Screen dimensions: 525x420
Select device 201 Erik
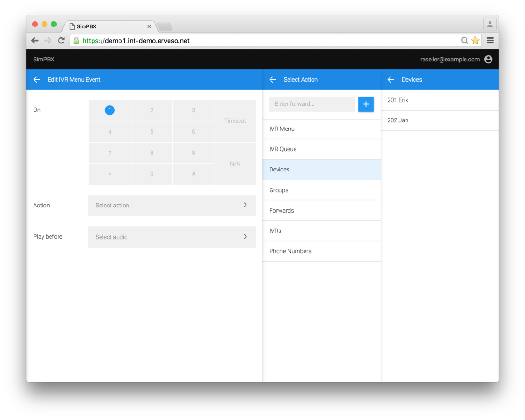point(440,100)
